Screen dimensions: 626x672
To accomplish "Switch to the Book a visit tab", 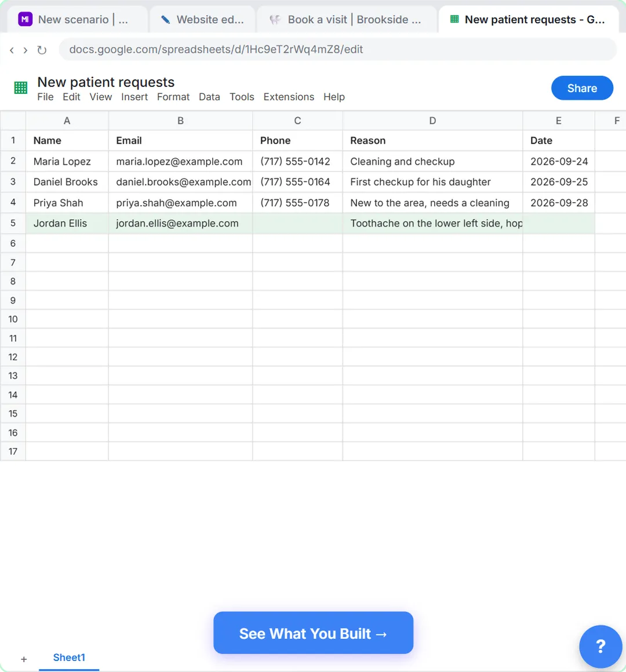I will [x=347, y=20].
